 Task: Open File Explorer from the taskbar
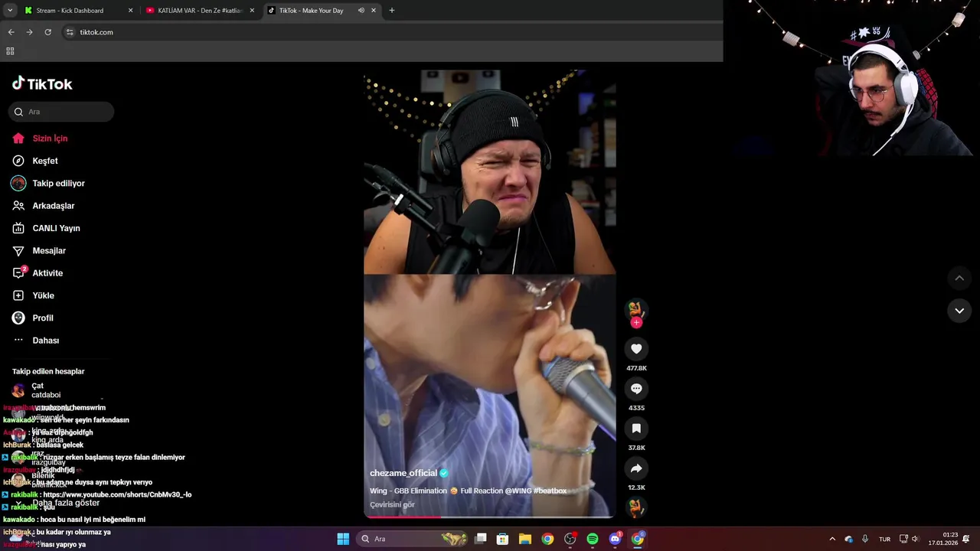click(525, 539)
